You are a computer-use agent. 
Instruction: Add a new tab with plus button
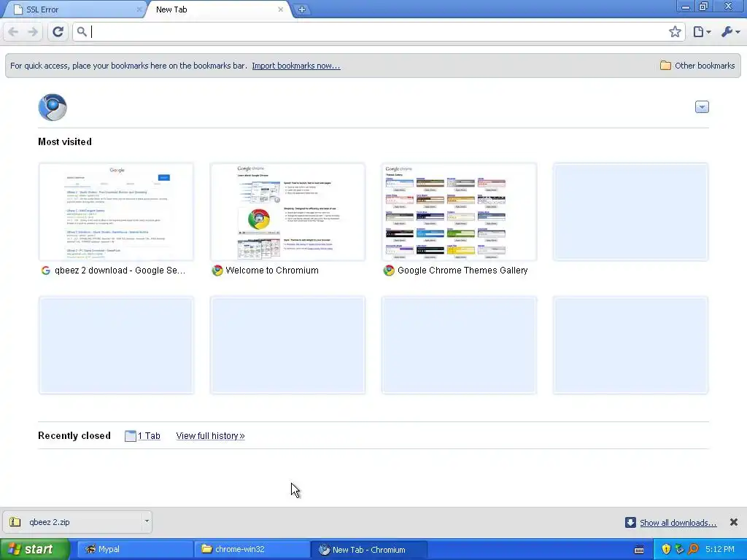[x=301, y=9]
